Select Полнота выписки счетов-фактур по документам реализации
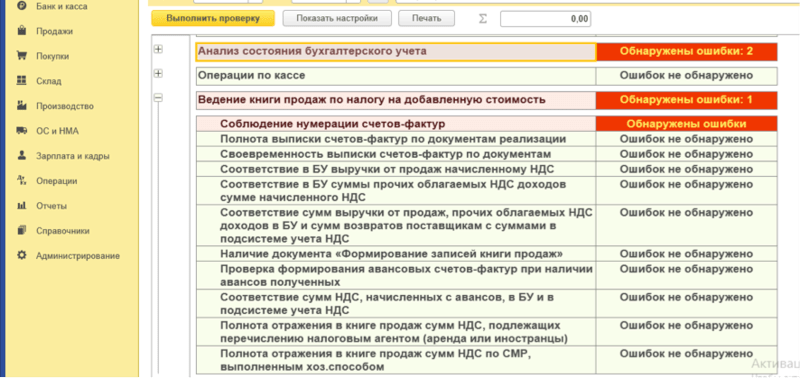800x378 pixels. coord(396,139)
